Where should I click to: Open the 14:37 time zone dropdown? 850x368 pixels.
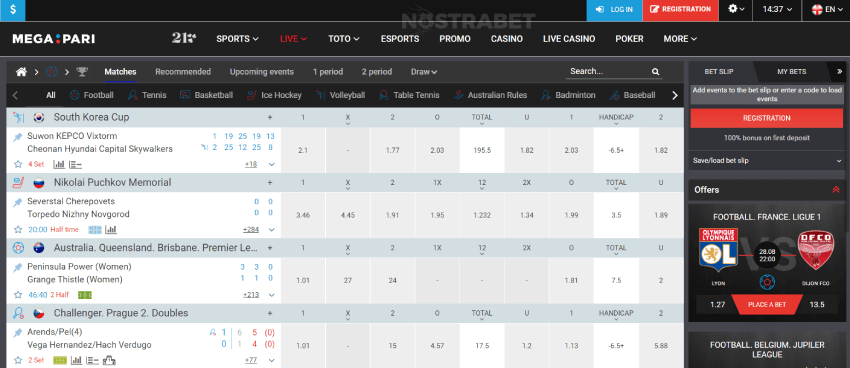[777, 9]
